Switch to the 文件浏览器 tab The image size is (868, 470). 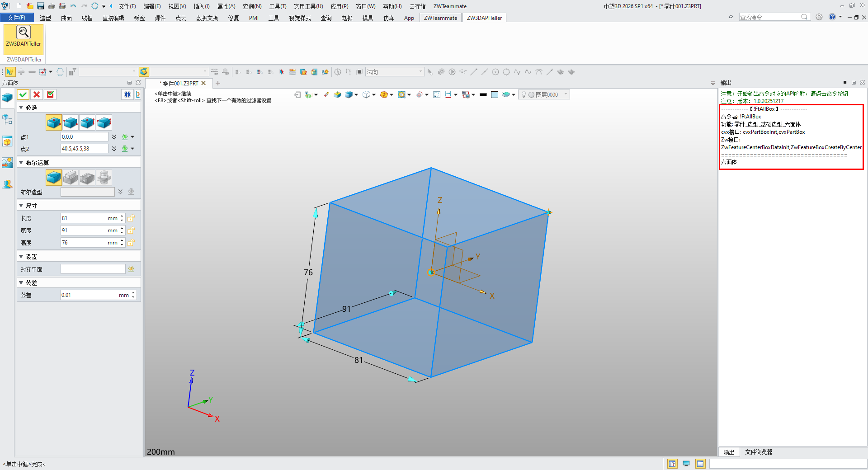tap(758, 452)
